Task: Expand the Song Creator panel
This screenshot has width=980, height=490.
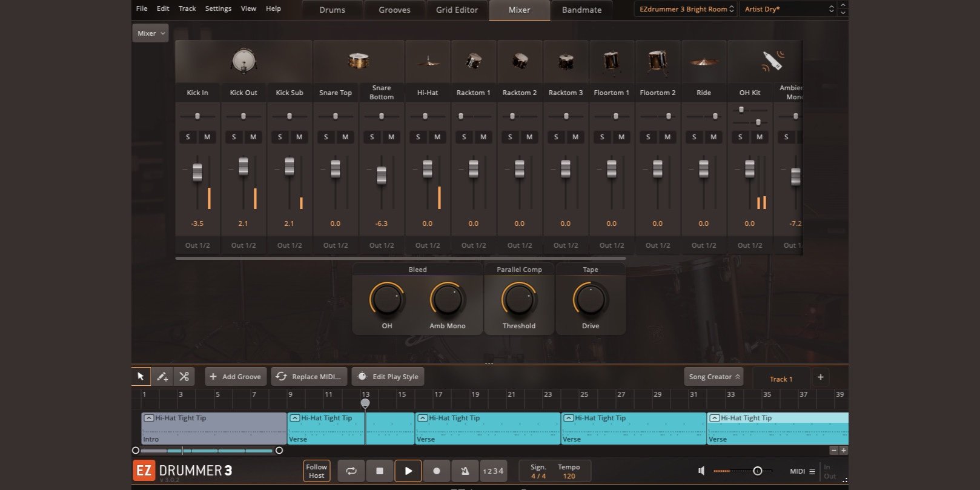Action: 714,377
